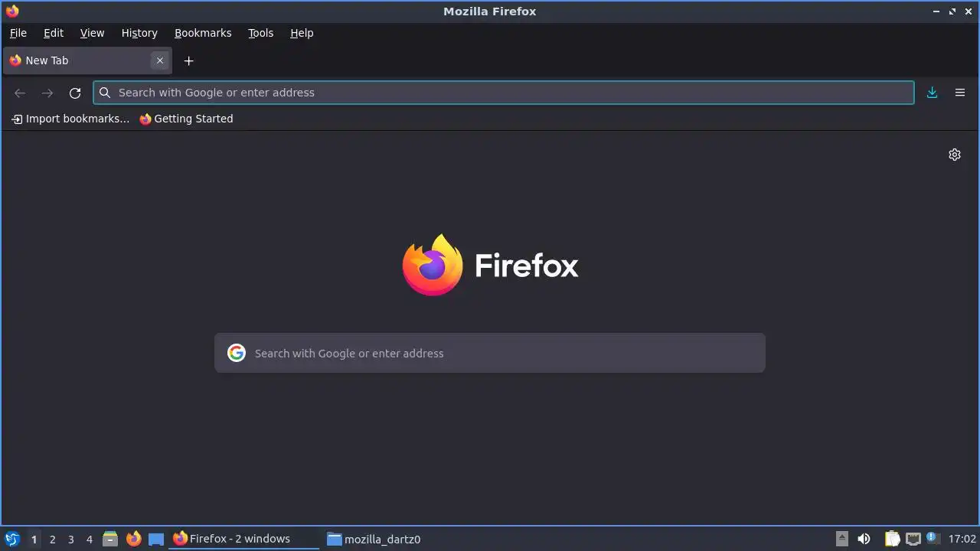Focus the center page Google search box
Viewport: 980px width, 551px height.
pyautogui.click(x=490, y=353)
